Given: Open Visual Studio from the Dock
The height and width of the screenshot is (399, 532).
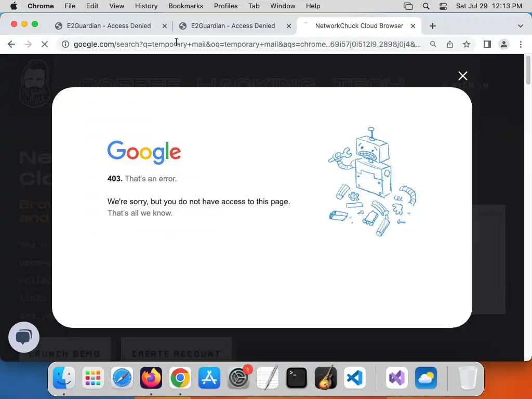Looking at the screenshot, I should (397, 378).
